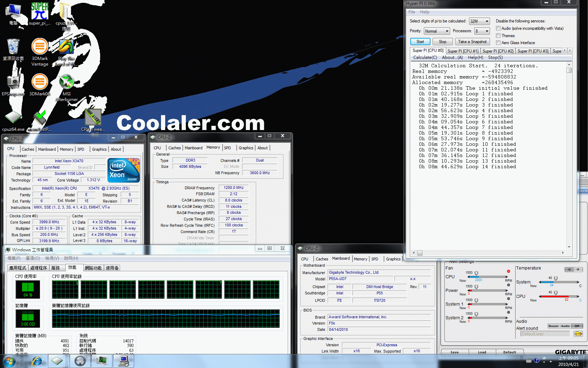The image size is (588, 368).
Task: Check the Themes service checkbox
Action: [x=498, y=36]
